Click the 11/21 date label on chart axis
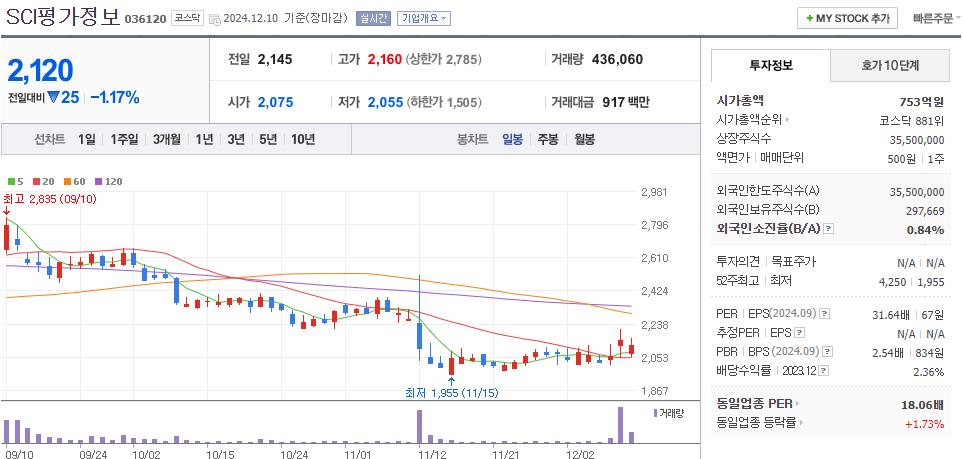 [x=507, y=454]
